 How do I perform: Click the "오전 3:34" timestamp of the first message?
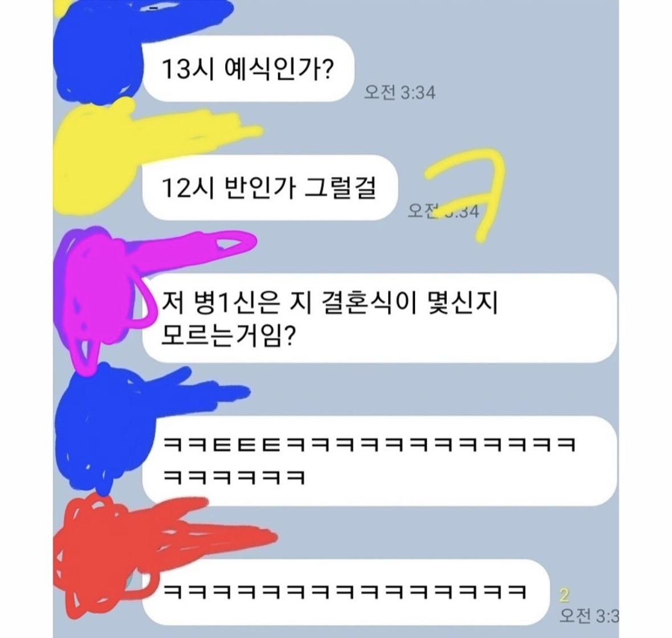coord(400,92)
